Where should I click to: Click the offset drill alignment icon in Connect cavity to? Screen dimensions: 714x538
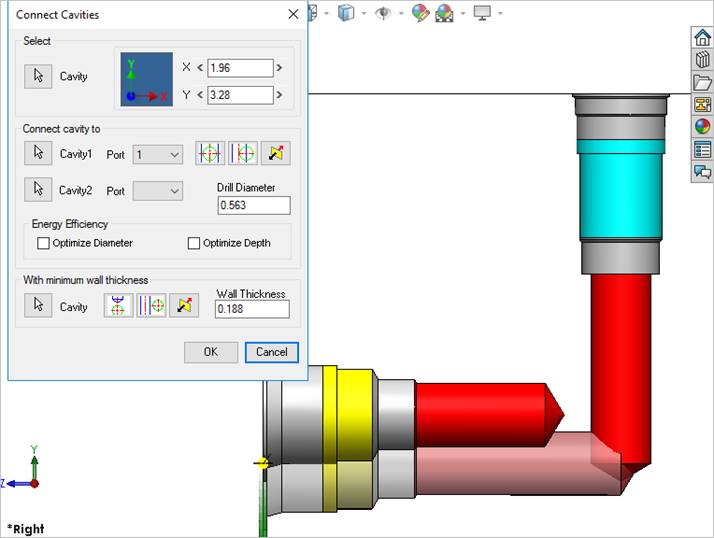click(x=243, y=153)
